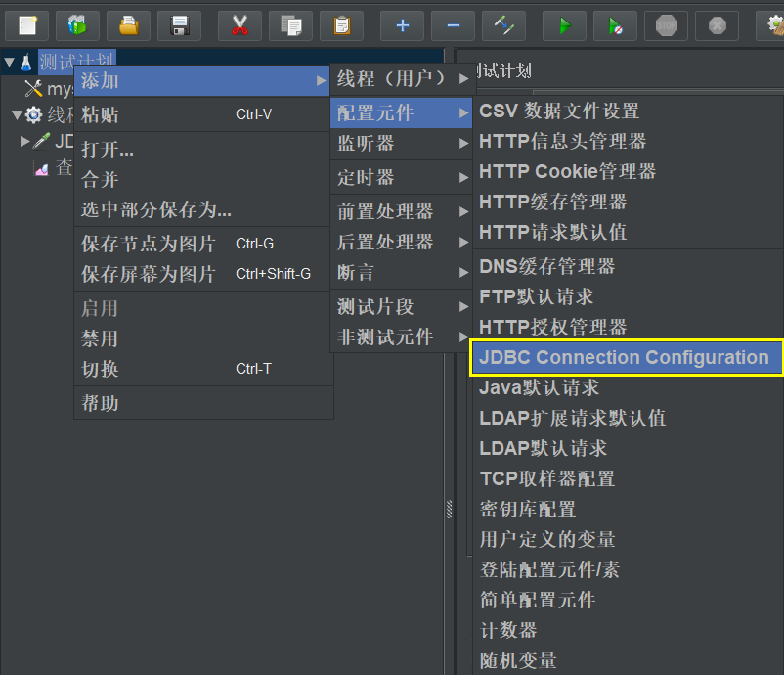
Task: Choose 帮助 from context menu
Action: coord(203,403)
